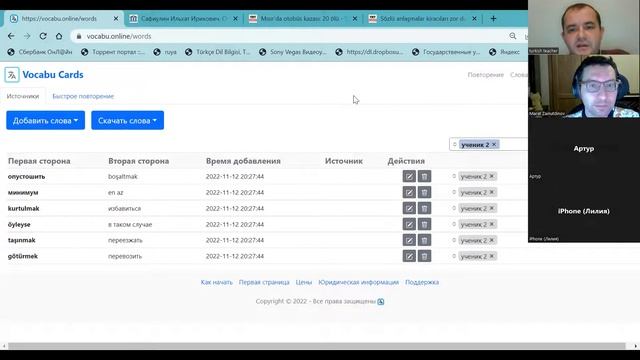The height and width of the screenshot is (360, 640).
Task: Reload the vocabu.online page
Action: tap(43, 36)
